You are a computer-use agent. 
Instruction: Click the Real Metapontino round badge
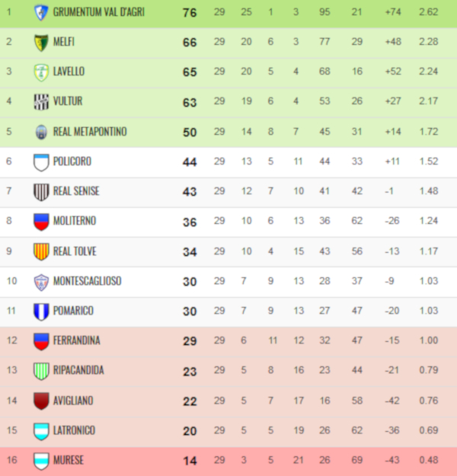tap(41, 132)
